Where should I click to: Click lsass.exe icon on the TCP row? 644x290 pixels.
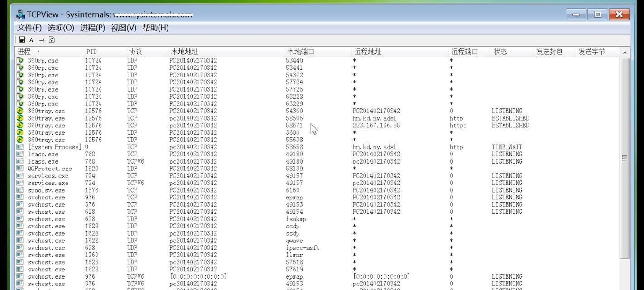point(20,154)
